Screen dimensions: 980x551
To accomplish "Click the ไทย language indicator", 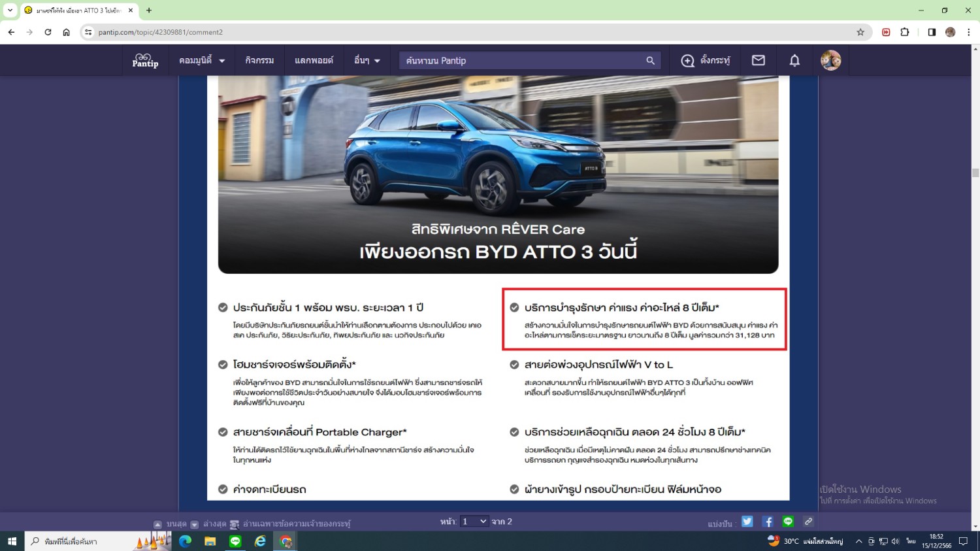I will [911, 541].
